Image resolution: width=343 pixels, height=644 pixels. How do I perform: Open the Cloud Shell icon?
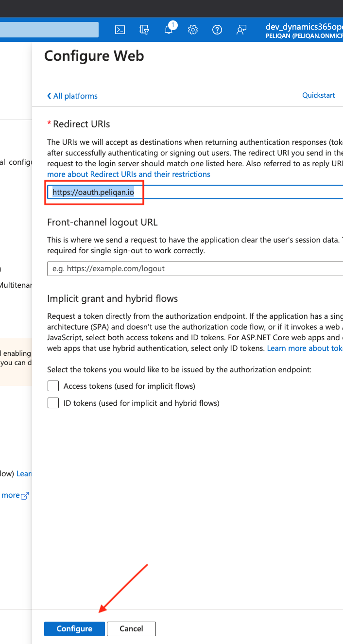120,30
